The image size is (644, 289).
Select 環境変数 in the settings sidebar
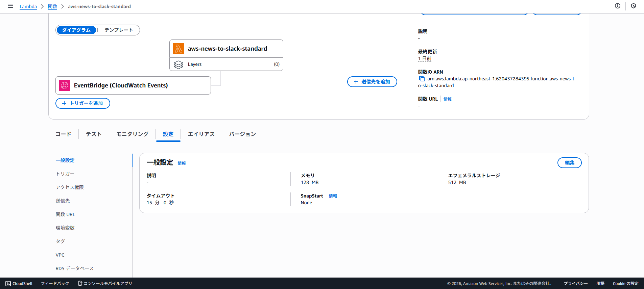tap(65, 228)
